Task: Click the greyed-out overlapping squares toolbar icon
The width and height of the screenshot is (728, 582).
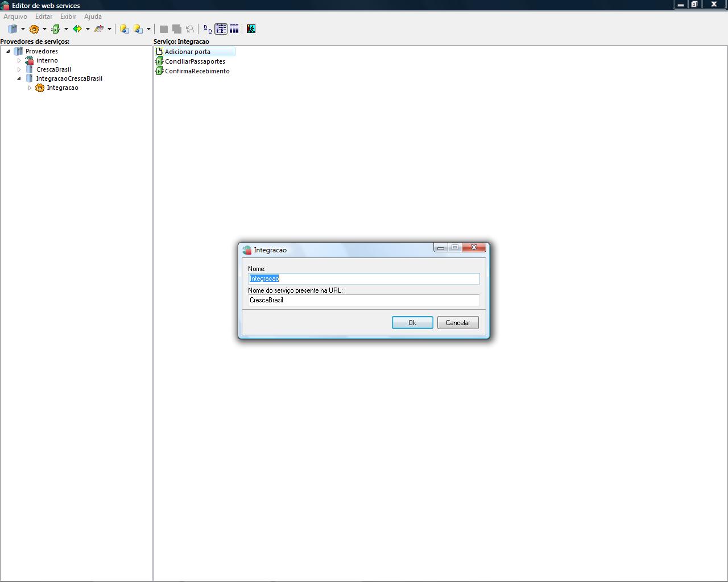Action: (177, 29)
